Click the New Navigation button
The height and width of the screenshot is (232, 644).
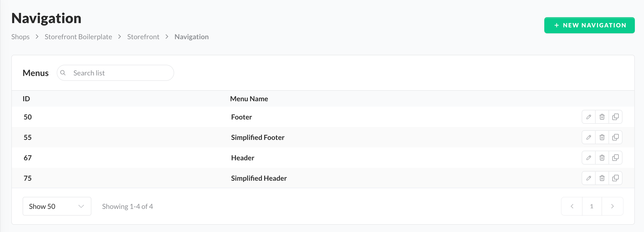pos(589,25)
